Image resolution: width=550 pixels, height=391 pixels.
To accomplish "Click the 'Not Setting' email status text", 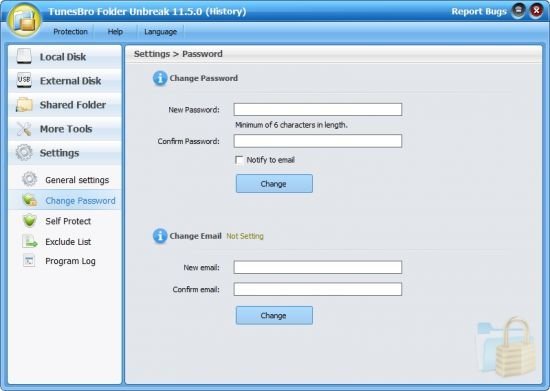I will [x=245, y=236].
